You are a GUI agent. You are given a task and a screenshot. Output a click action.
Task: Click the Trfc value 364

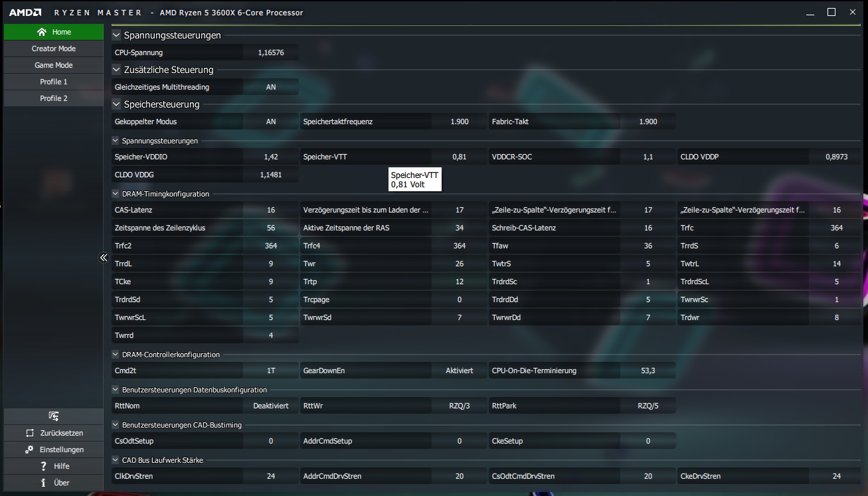coord(837,228)
